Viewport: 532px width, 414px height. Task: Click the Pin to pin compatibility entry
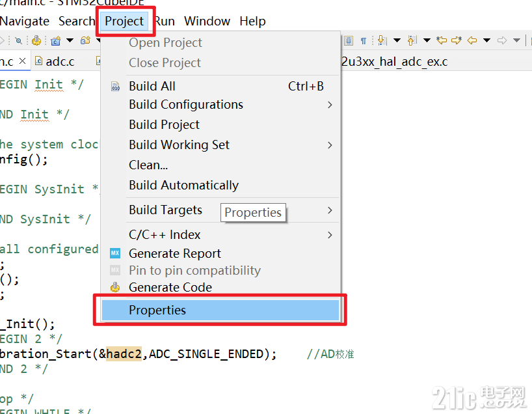click(220, 270)
